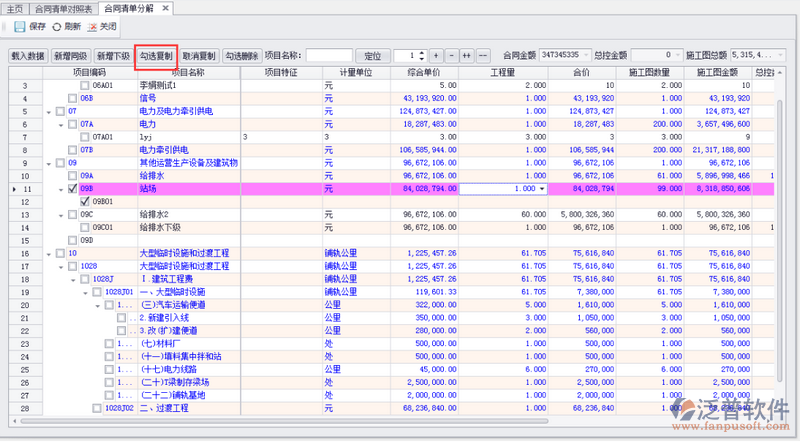Click the 载入数据 button

coord(28,55)
